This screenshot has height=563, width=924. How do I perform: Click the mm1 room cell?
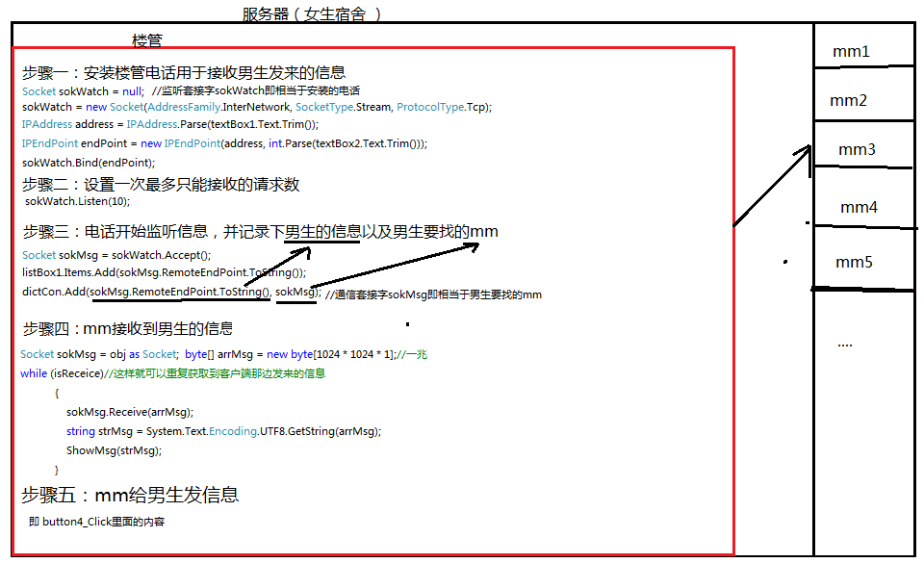pyautogui.click(x=864, y=45)
